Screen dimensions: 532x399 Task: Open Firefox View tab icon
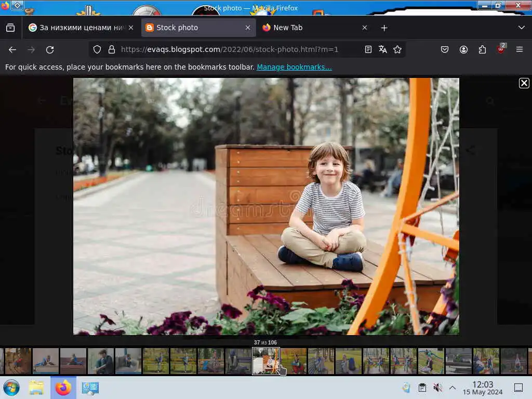pos(10,28)
